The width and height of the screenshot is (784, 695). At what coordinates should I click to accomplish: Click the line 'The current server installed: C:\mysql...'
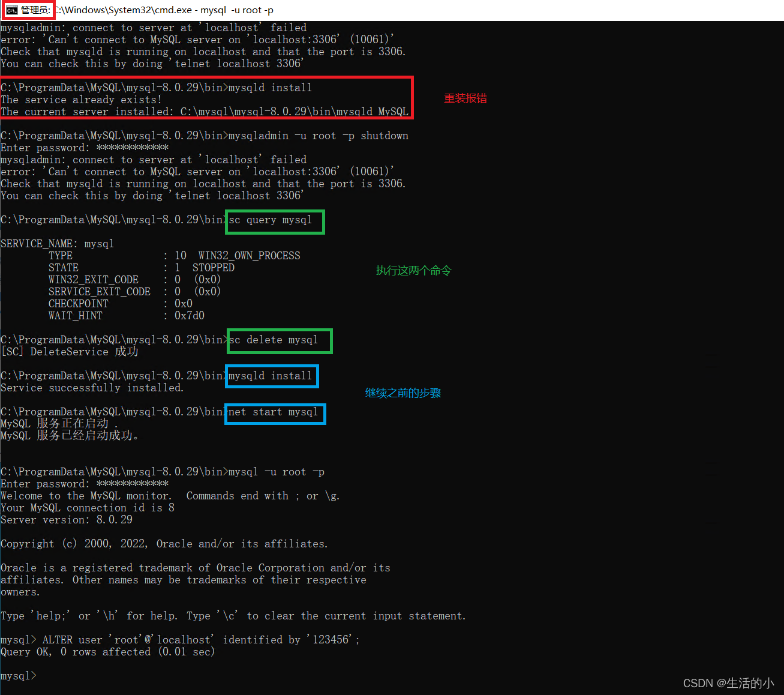(205, 112)
